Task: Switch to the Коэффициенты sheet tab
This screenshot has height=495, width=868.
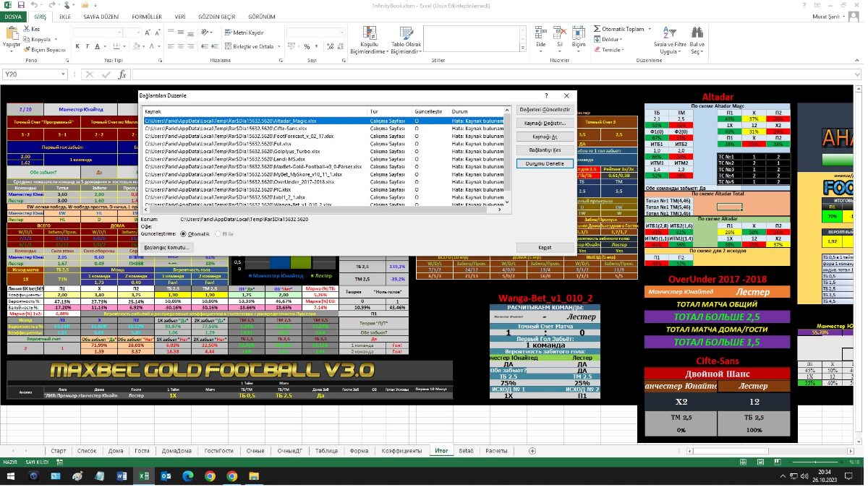Action: pos(402,450)
